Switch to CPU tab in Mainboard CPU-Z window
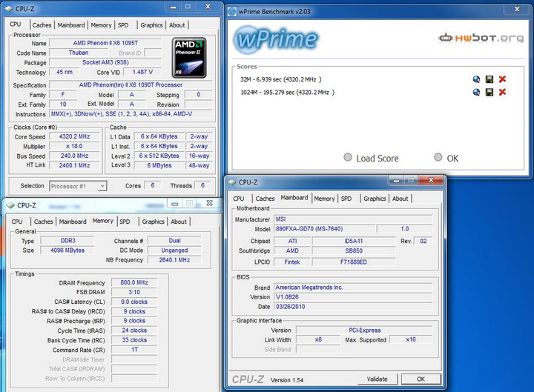The width and height of the screenshot is (534, 392). tap(238, 199)
